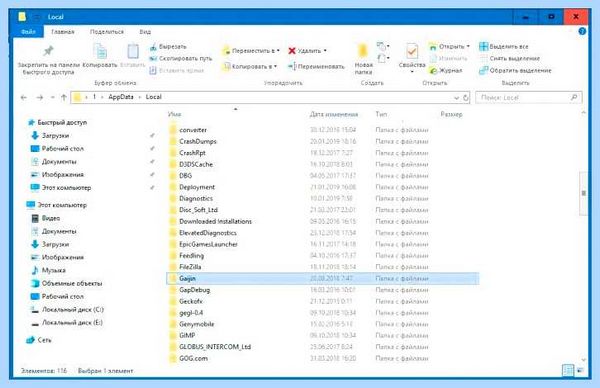
Task: Click Выделить все button
Action: pyautogui.click(x=504, y=47)
